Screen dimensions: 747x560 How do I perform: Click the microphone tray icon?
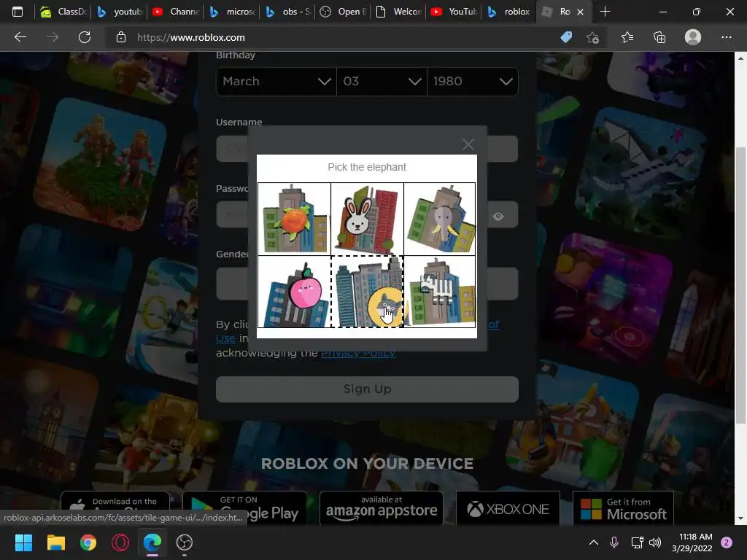[x=614, y=542]
